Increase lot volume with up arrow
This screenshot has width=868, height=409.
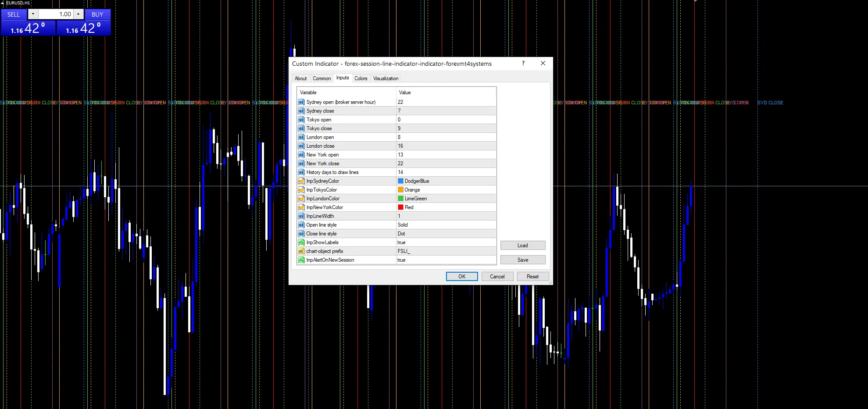pos(78,14)
